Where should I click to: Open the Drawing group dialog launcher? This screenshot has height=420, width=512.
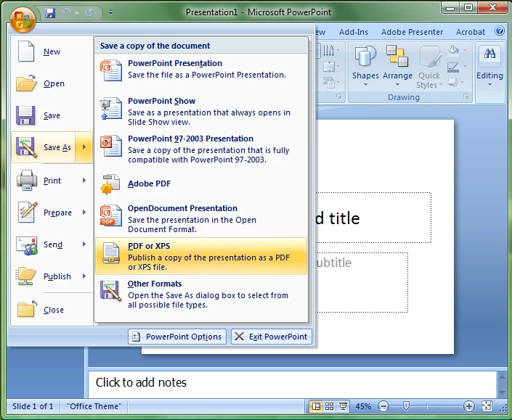coord(466,97)
